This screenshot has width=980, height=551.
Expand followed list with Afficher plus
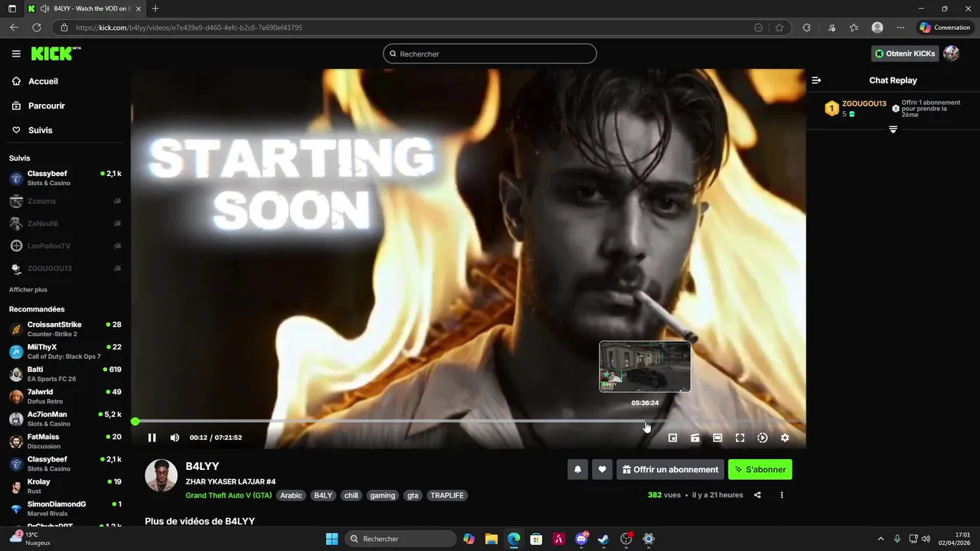coord(28,290)
